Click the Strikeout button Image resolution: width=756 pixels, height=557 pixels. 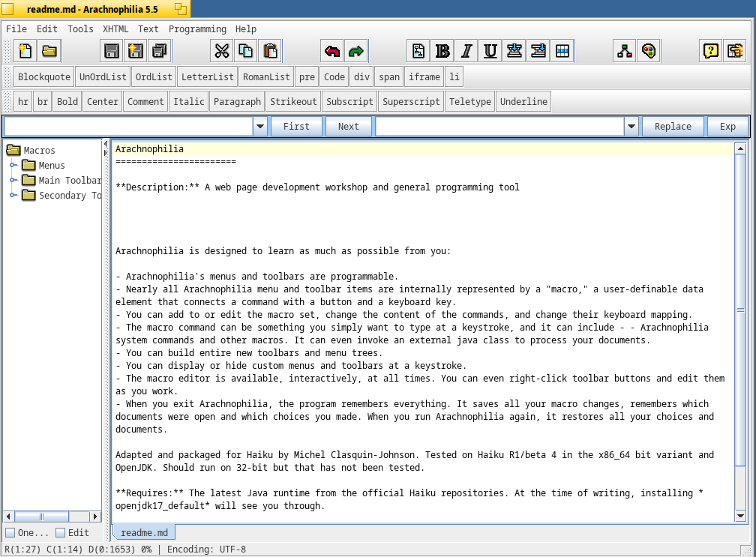[293, 102]
